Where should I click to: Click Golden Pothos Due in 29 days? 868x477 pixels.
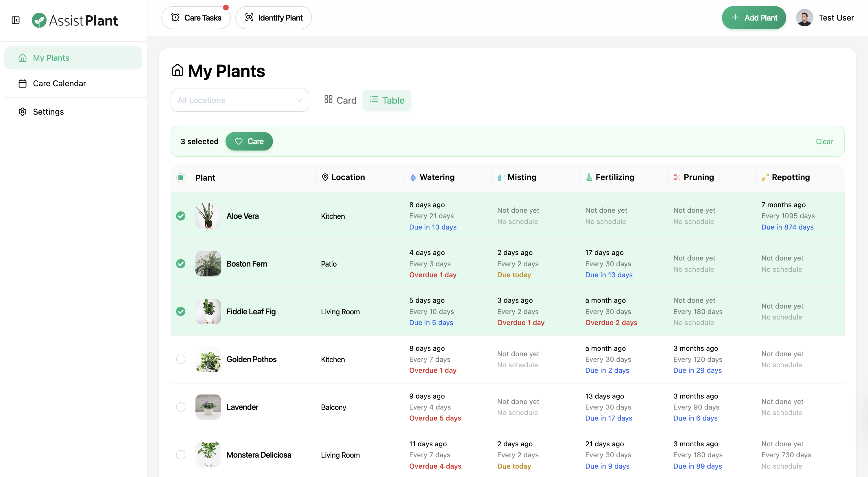697,370
